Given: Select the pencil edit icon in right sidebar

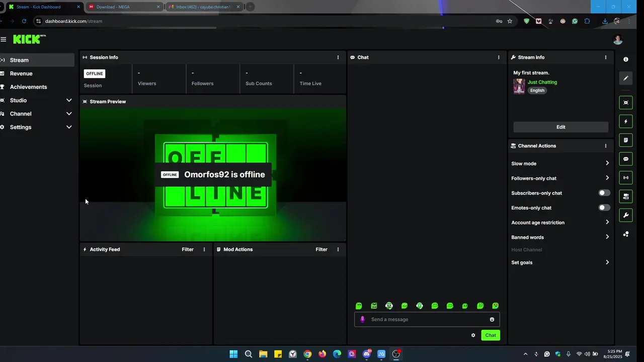Looking at the screenshot, I should [x=626, y=78].
